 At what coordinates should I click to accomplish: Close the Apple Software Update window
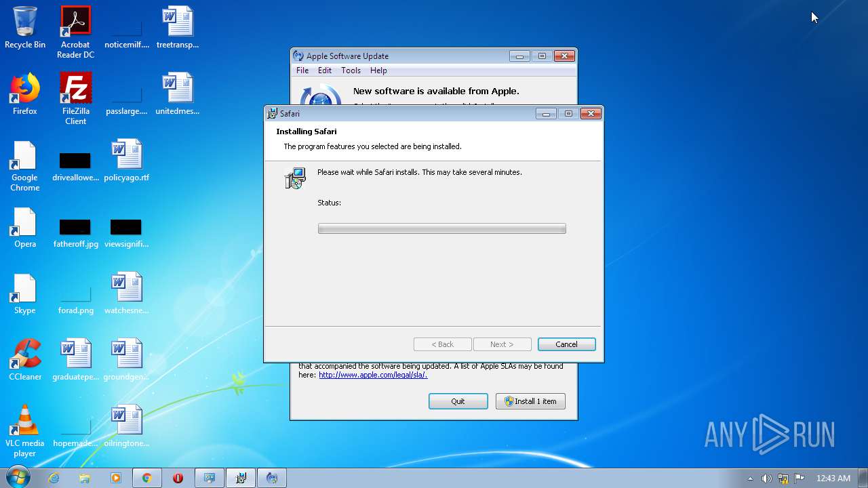coord(564,56)
